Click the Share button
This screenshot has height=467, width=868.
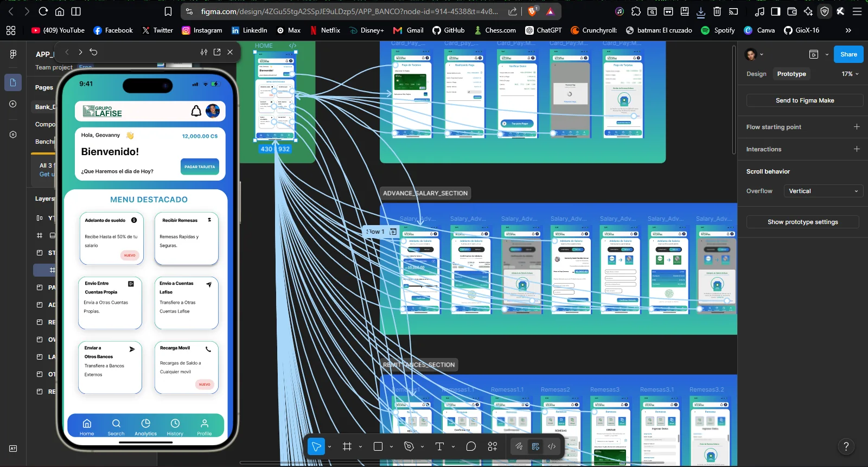[x=848, y=54]
